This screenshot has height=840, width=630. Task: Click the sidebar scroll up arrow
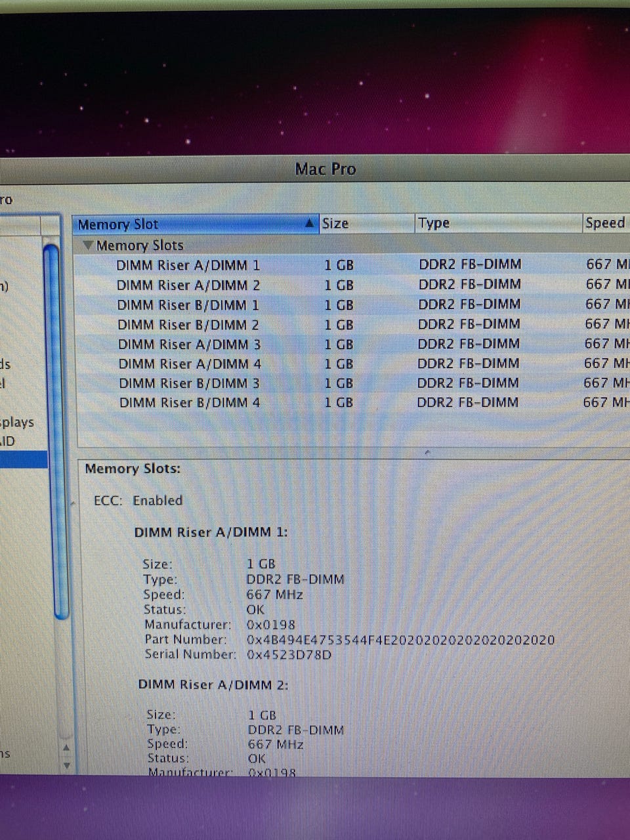click(x=66, y=747)
